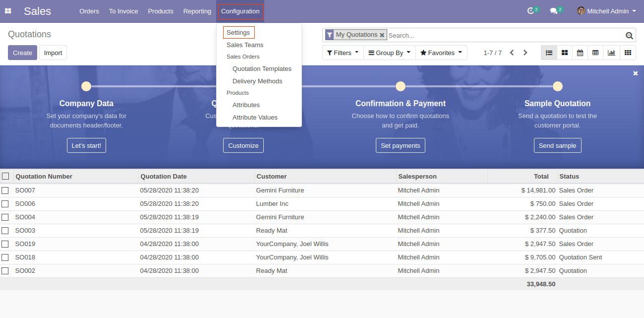644x318 pixels.
Task: Choose Attribute Values menu entry
Action: [255, 118]
